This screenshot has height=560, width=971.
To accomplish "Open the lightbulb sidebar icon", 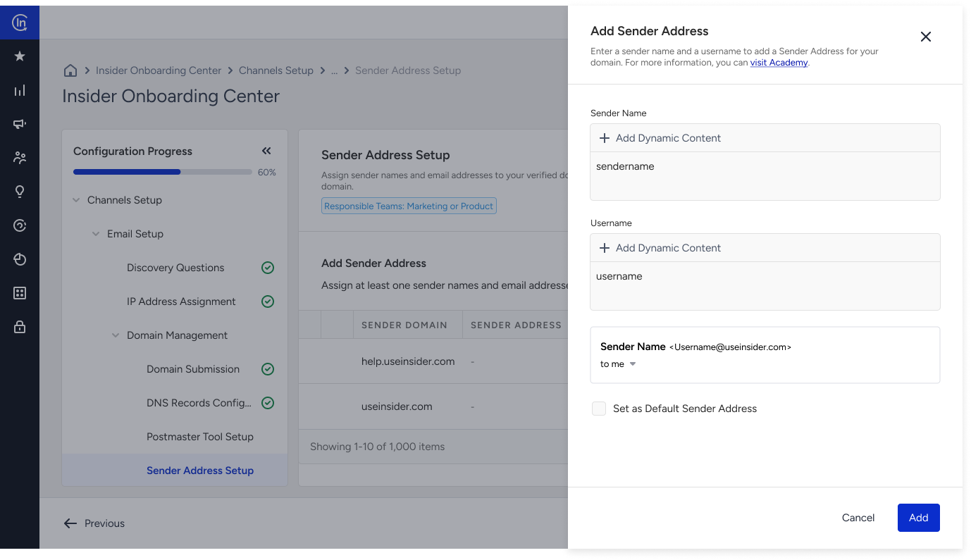I will point(20,192).
